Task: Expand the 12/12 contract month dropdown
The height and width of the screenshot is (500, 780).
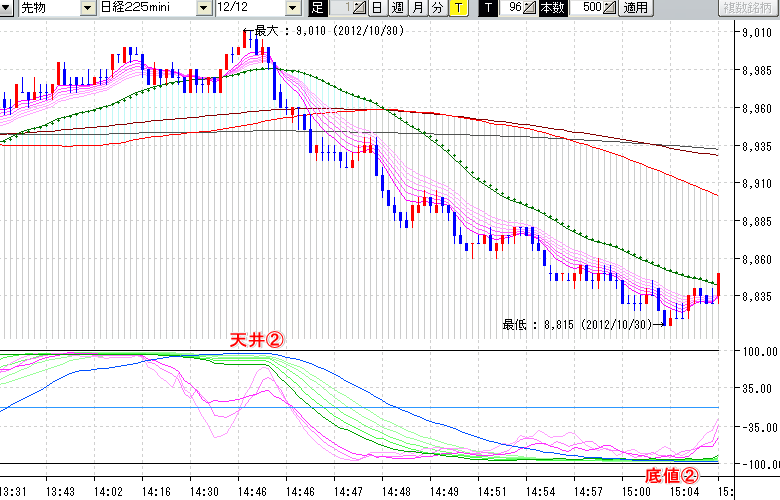Action: (x=292, y=8)
